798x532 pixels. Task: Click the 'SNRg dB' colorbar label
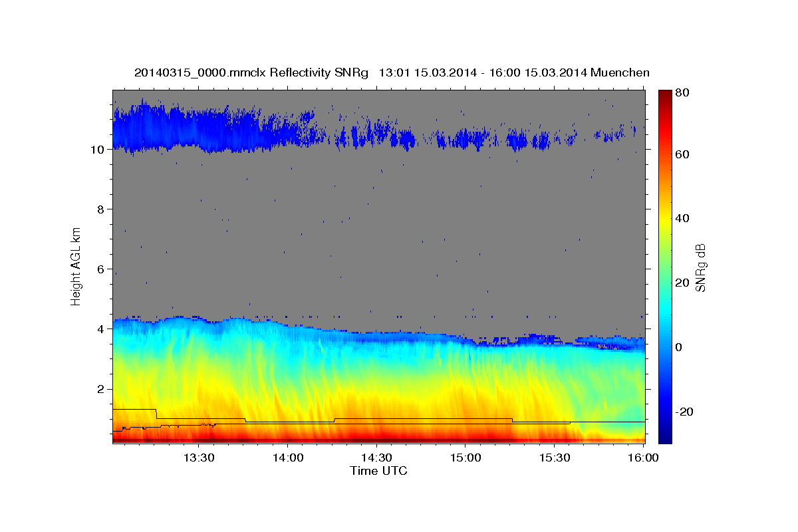(700, 267)
